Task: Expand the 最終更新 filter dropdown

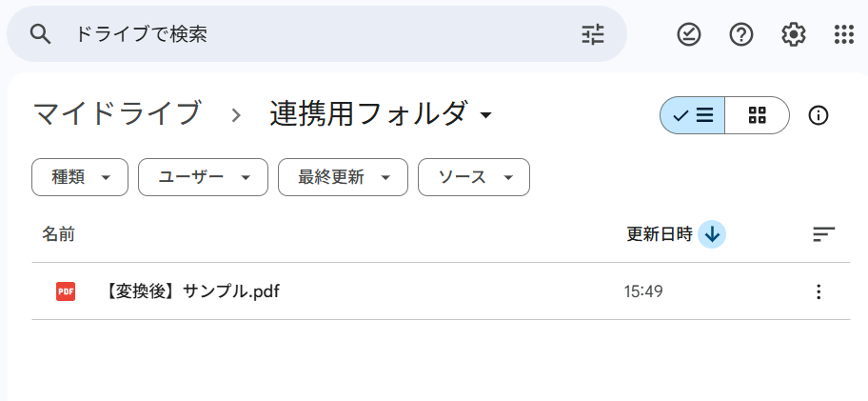Action: point(343,177)
